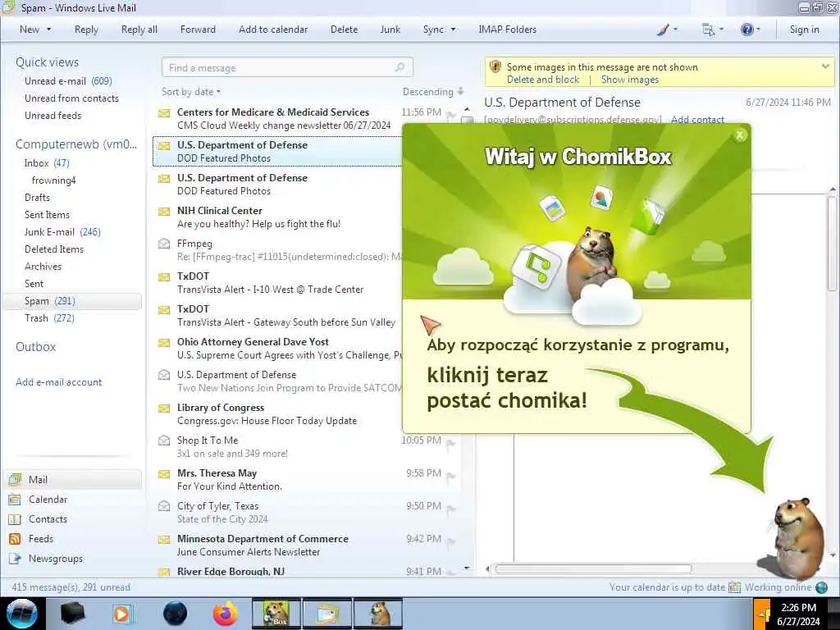Open the Drafts folder
The image size is (840, 630).
(x=37, y=197)
